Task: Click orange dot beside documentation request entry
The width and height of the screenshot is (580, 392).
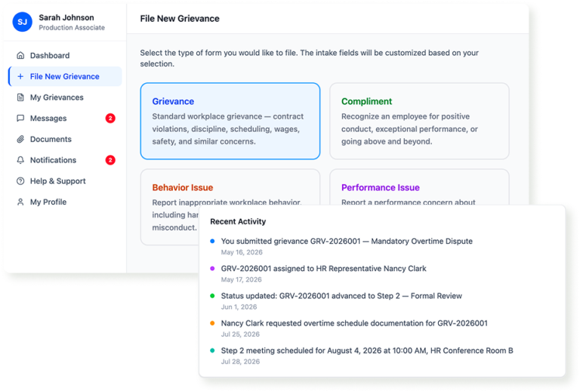Action: (x=212, y=323)
